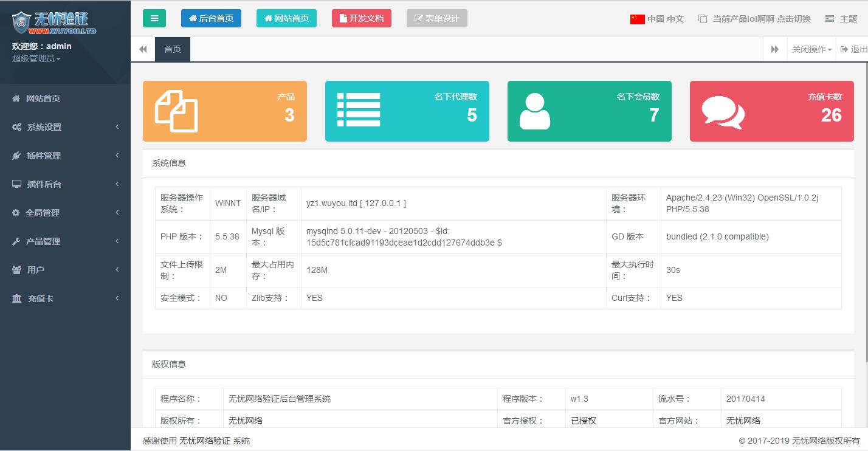Click the left double-arrow tab scroll icon

point(143,49)
